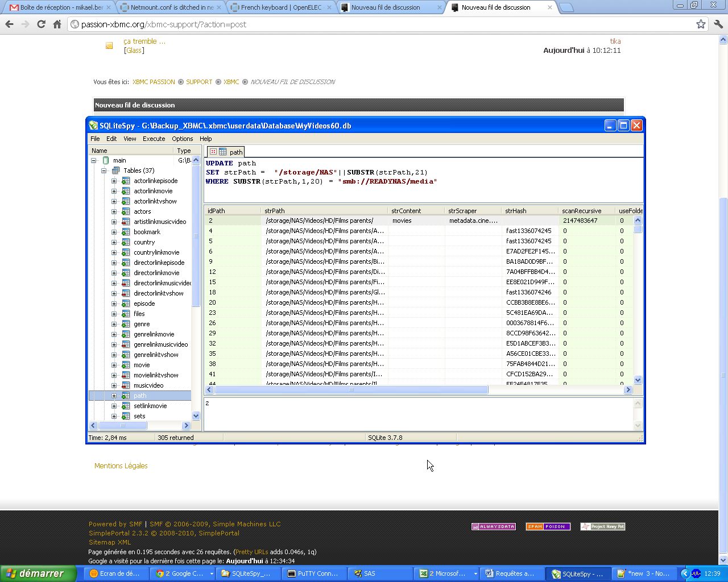Click the actors table icon
Viewport: 728px width, 582px height.
(126, 211)
